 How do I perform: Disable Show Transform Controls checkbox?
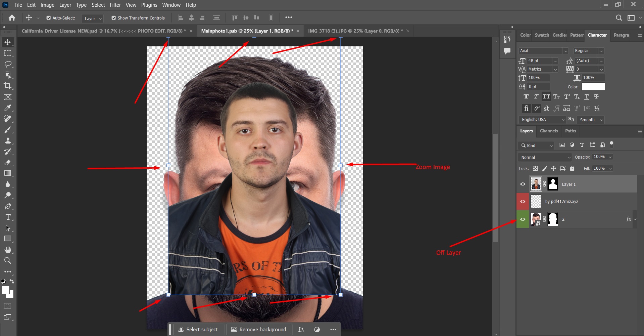(114, 18)
